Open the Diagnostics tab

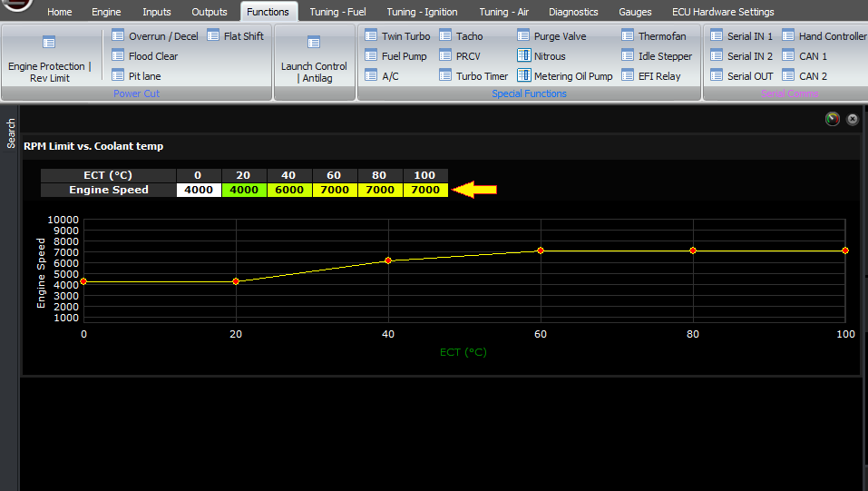(573, 12)
